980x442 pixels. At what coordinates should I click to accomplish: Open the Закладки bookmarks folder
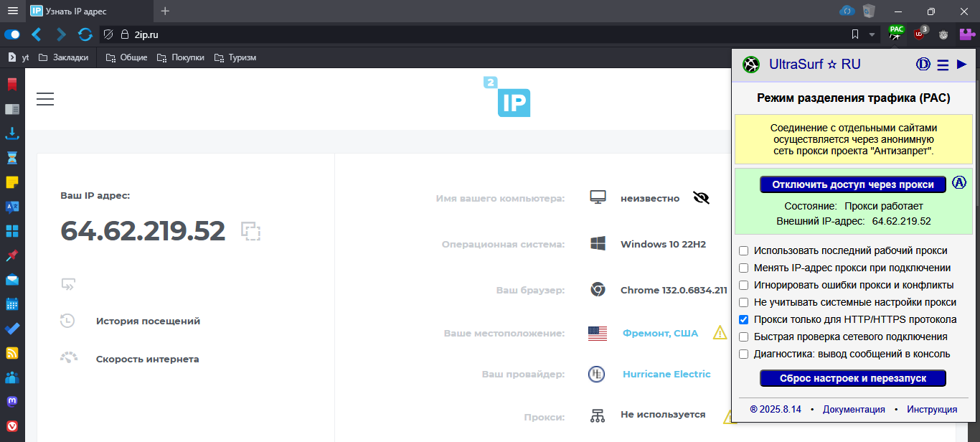[64, 57]
